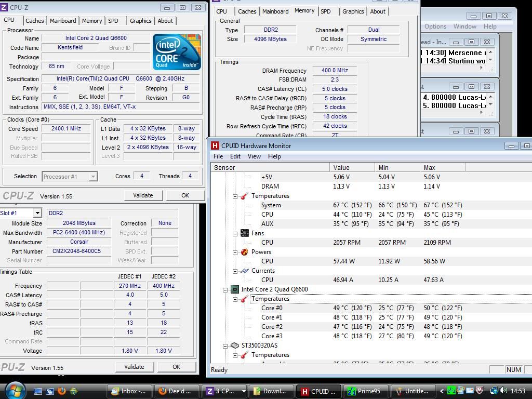Click the network tray icon
This screenshot has width=532, height=399.
[494, 391]
